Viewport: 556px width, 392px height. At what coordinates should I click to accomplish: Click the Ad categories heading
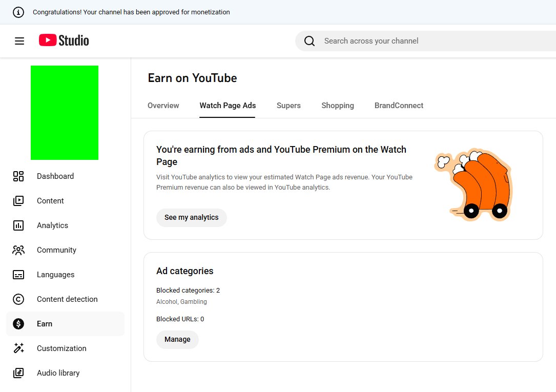(185, 271)
